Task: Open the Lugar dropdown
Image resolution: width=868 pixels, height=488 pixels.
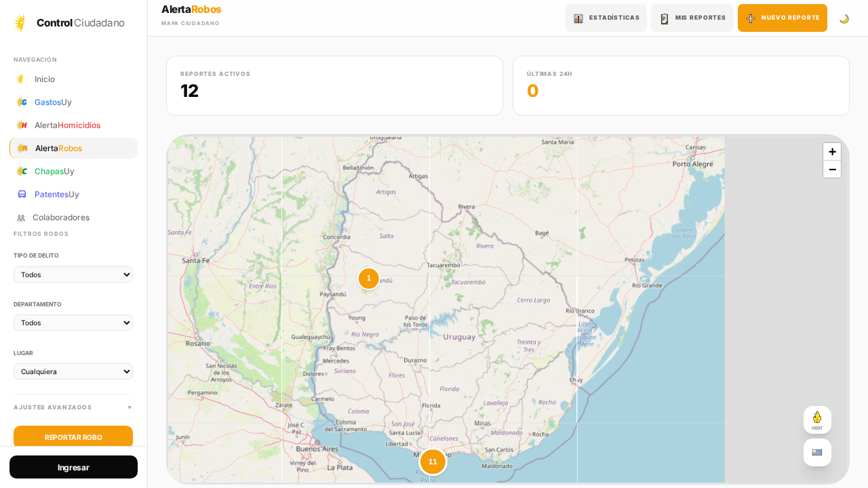Action: tap(73, 371)
